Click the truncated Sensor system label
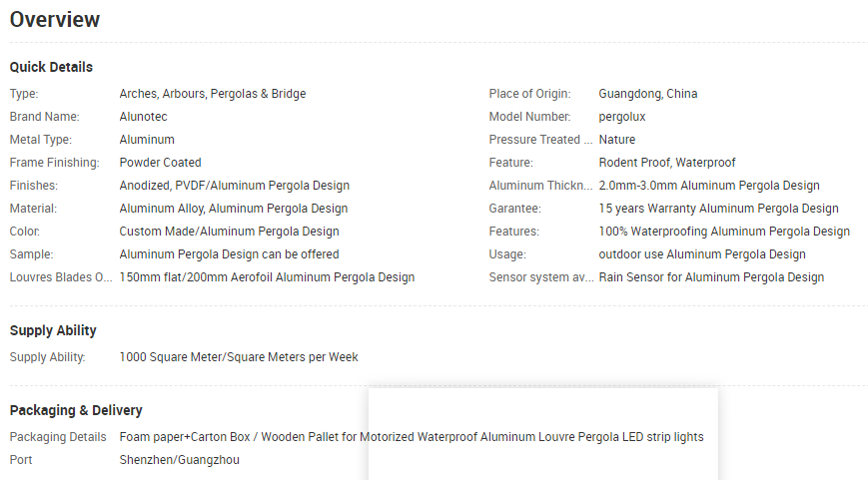 (540, 277)
